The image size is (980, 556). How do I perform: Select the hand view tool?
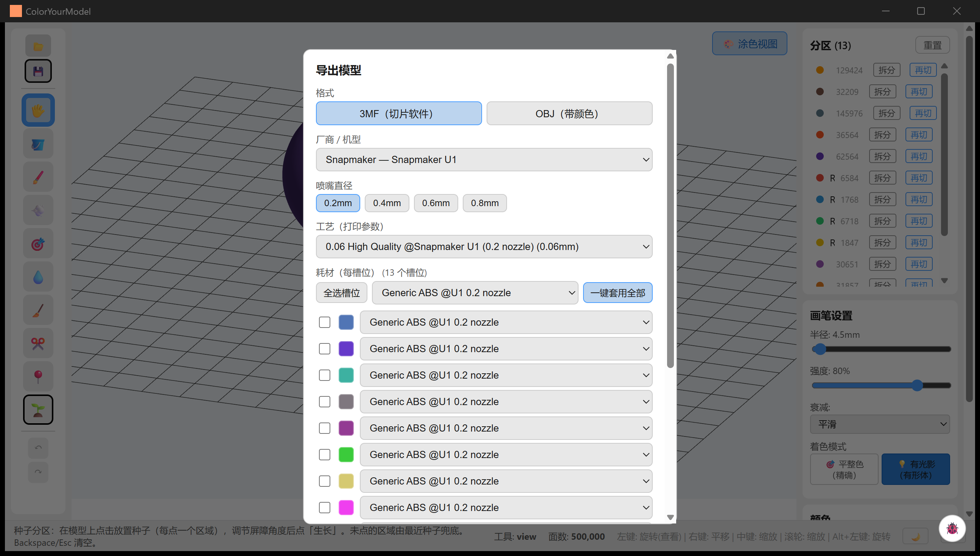pos(38,110)
